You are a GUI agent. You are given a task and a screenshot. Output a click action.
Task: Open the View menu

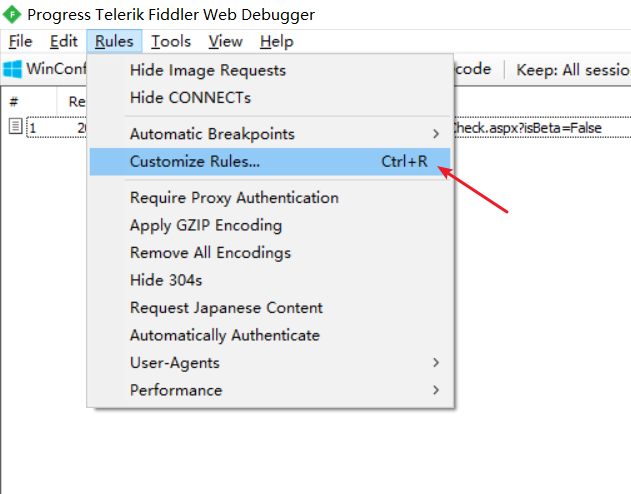(x=225, y=41)
